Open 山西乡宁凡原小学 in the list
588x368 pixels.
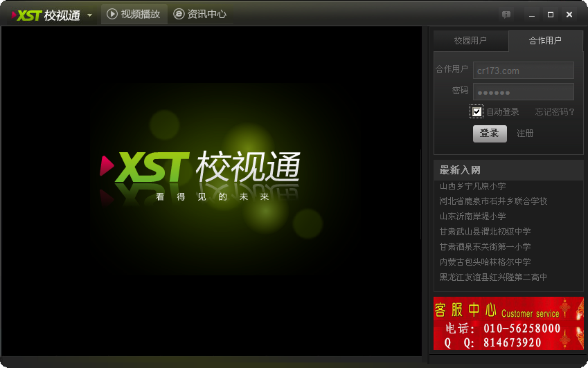coord(473,186)
